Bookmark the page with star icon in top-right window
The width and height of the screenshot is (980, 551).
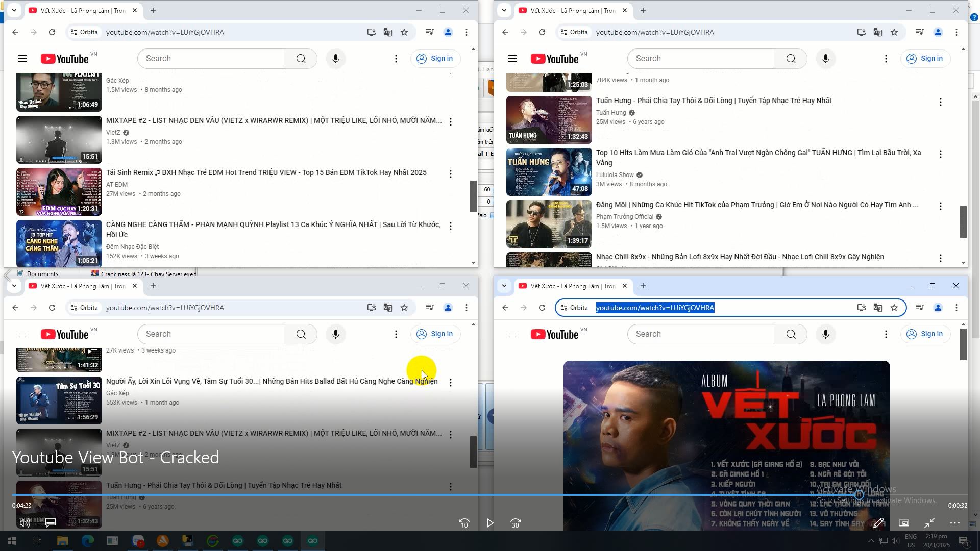click(894, 32)
